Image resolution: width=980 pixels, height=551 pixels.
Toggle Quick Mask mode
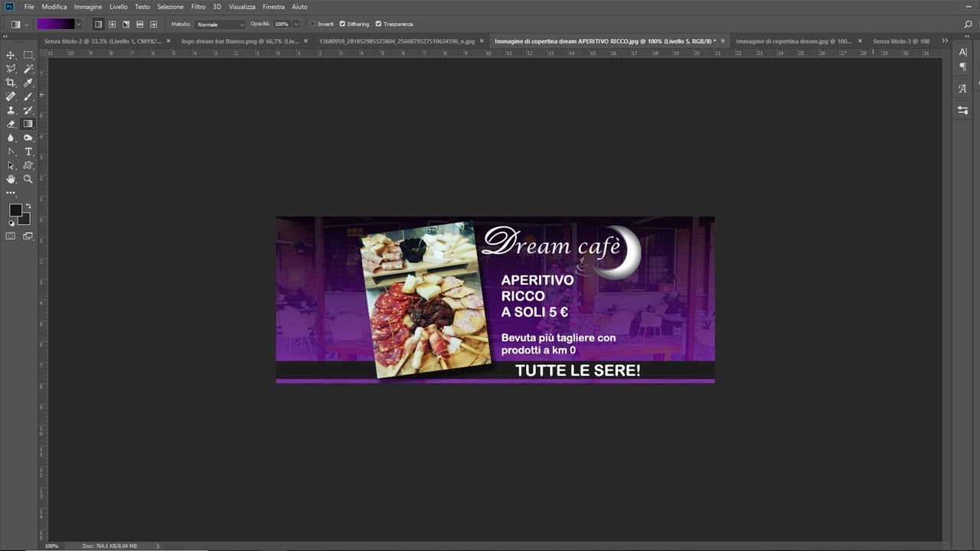pos(11,236)
